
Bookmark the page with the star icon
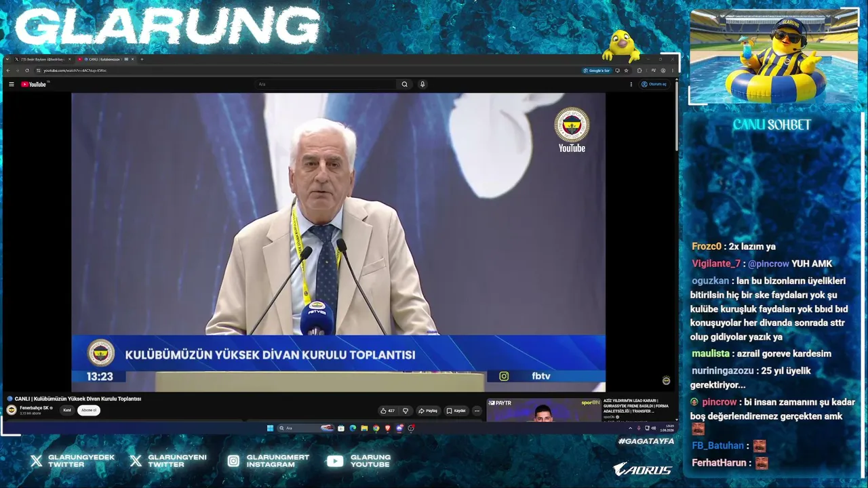pyautogui.click(x=626, y=70)
